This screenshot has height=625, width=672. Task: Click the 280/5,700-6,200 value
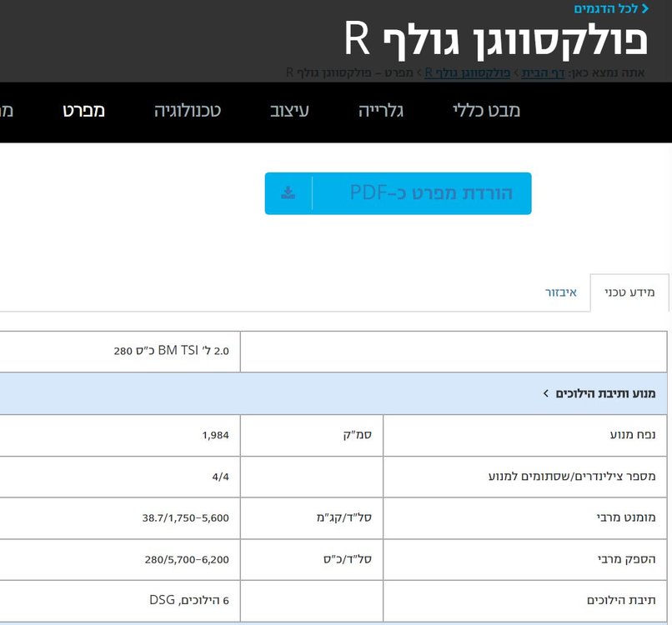point(187,560)
